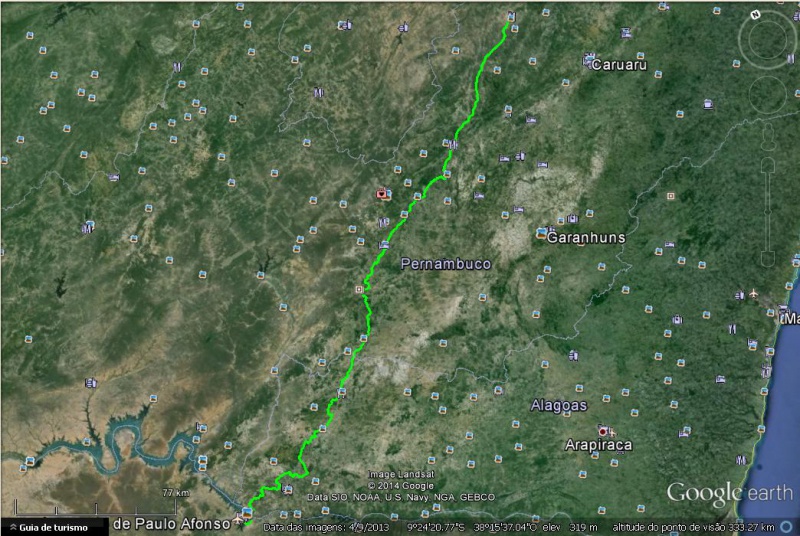Click the N north compass marker
The height and width of the screenshot is (536, 800).
(x=756, y=15)
